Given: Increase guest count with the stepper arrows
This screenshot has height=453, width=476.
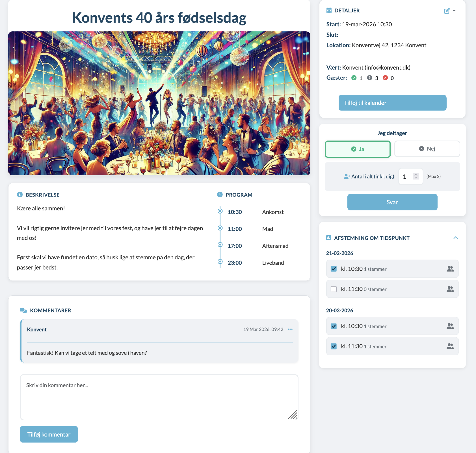Looking at the screenshot, I should pyautogui.click(x=416, y=174).
